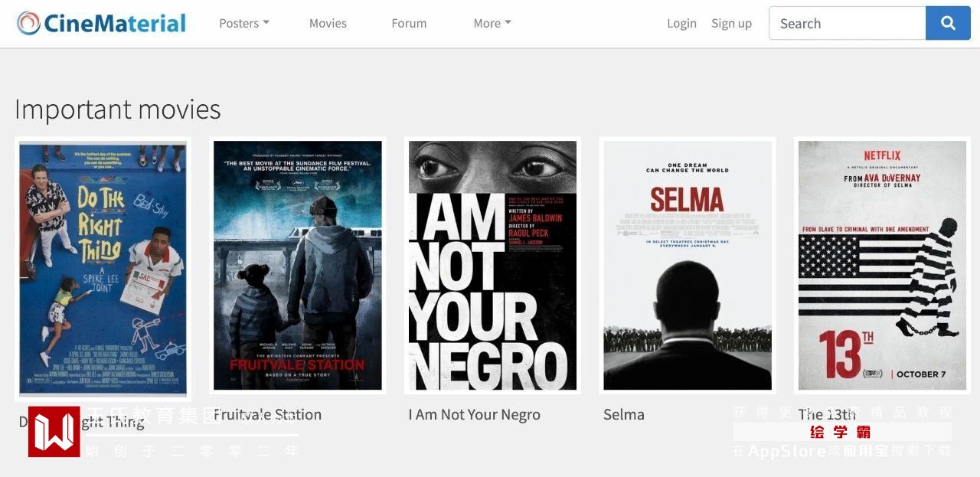Click the blue magnifier search button

click(948, 23)
